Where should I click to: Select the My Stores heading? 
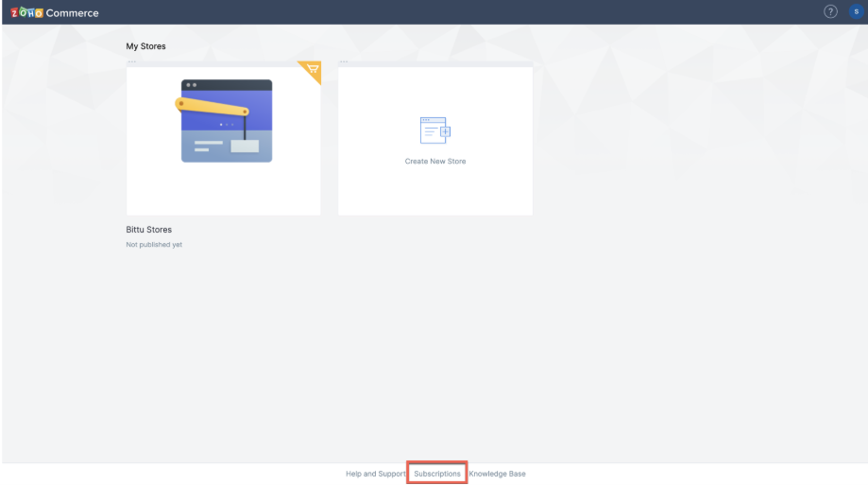[x=145, y=45]
